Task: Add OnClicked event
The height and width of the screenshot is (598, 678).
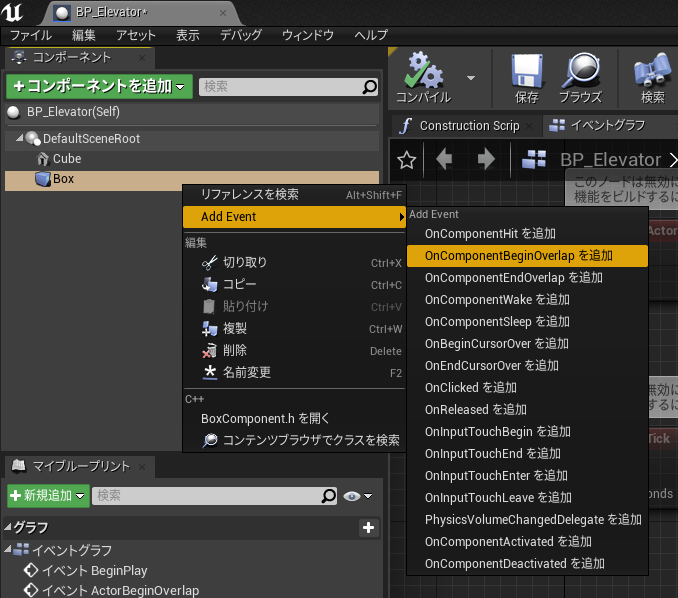Action: 528,388
